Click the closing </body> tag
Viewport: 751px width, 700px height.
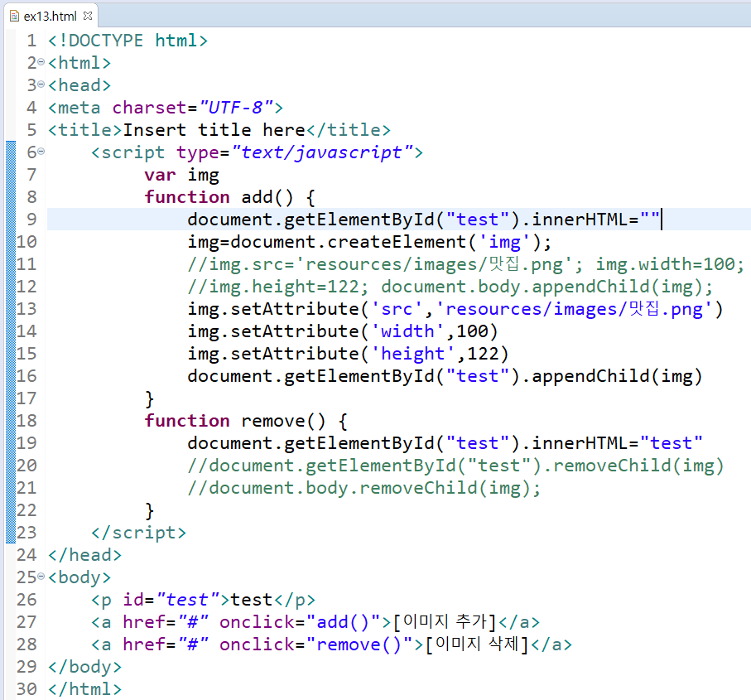[x=84, y=667]
